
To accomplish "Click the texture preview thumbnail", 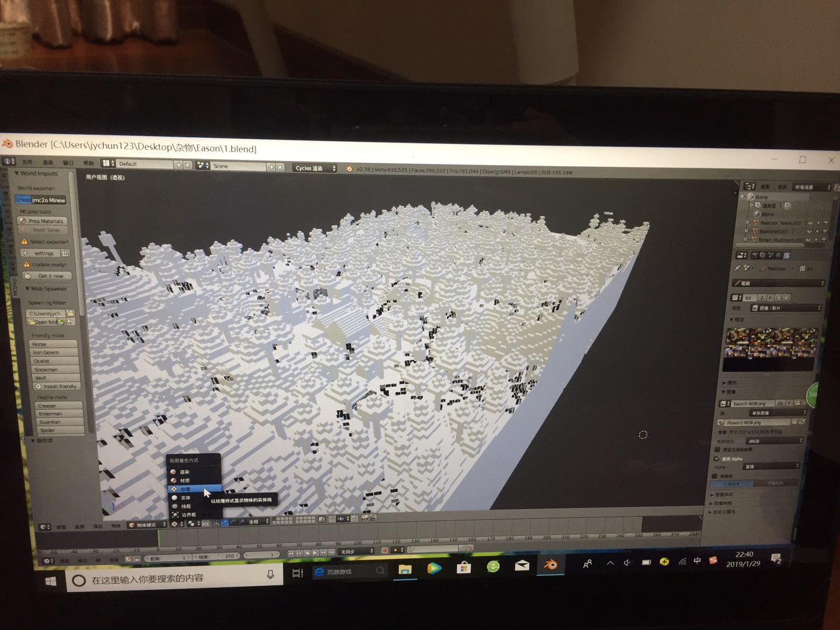I will (x=771, y=349).
